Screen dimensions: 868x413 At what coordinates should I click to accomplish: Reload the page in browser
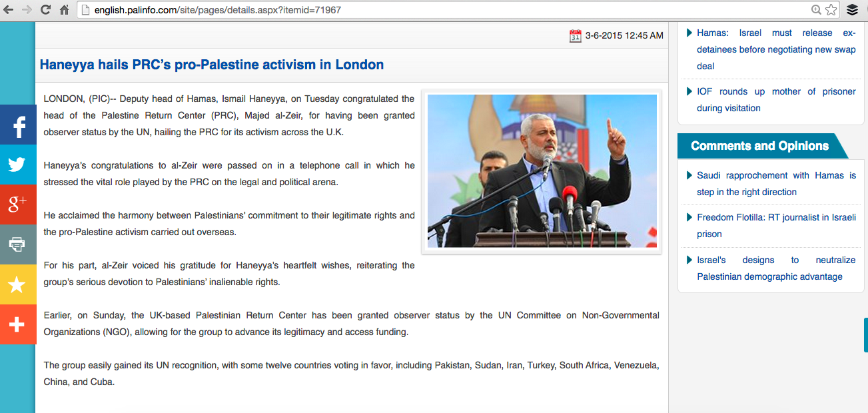(45, 10)
